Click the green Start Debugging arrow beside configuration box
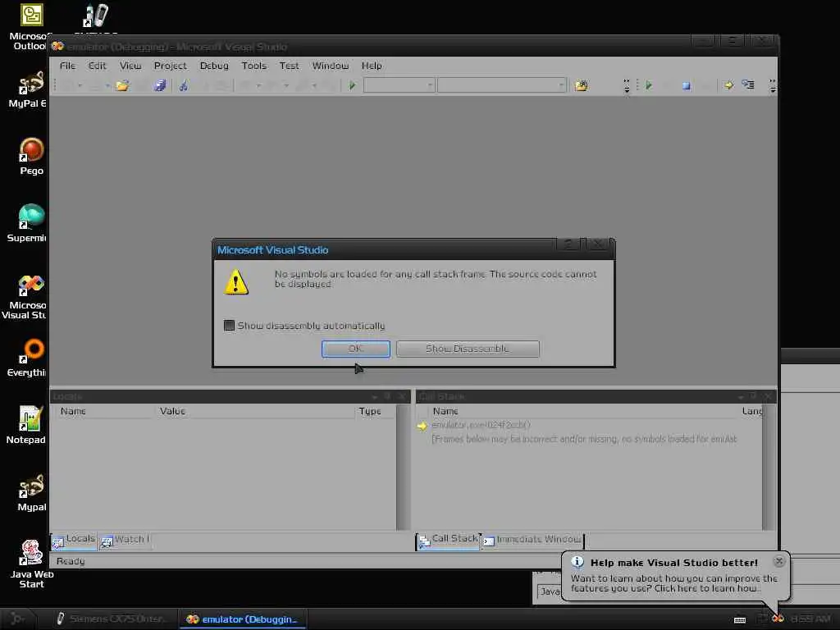 pyautogui.click(x=352, y=85)
